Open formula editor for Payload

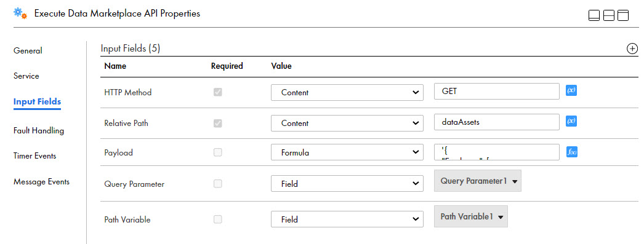[x=572, y=152]
